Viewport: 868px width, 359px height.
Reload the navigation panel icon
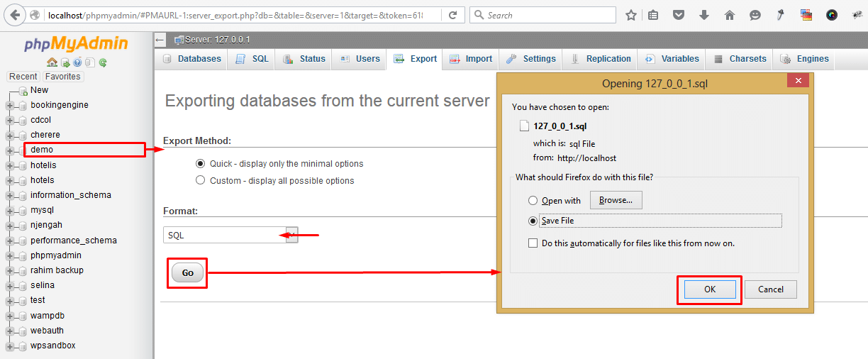pos(103,62)
